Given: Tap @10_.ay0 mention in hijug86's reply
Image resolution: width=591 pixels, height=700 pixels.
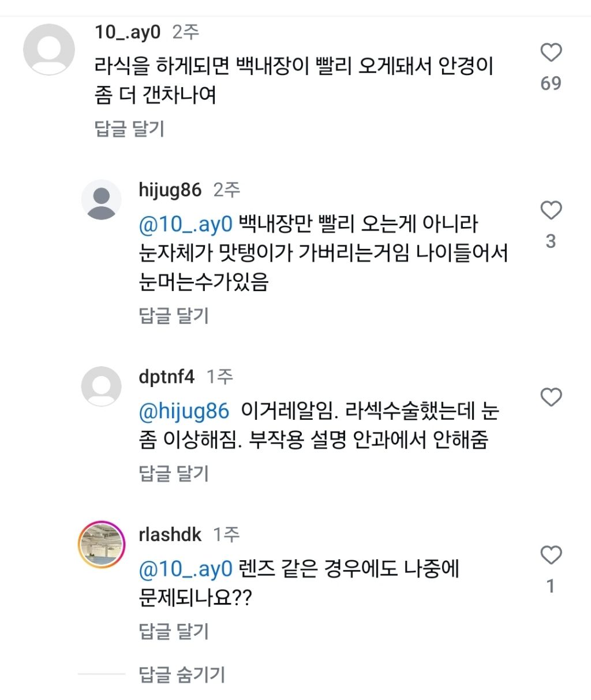Looking at the screenshot, I should [185, 224].
